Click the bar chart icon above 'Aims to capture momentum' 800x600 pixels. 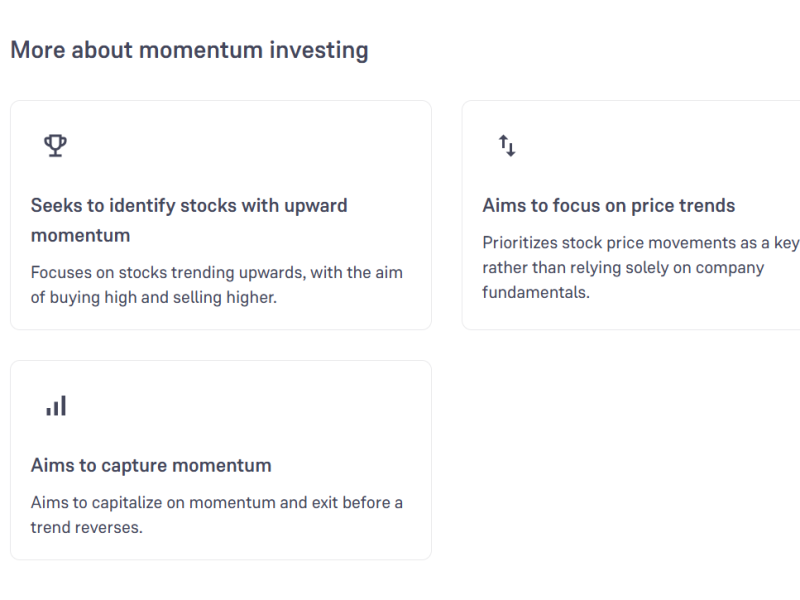(56, 406)
